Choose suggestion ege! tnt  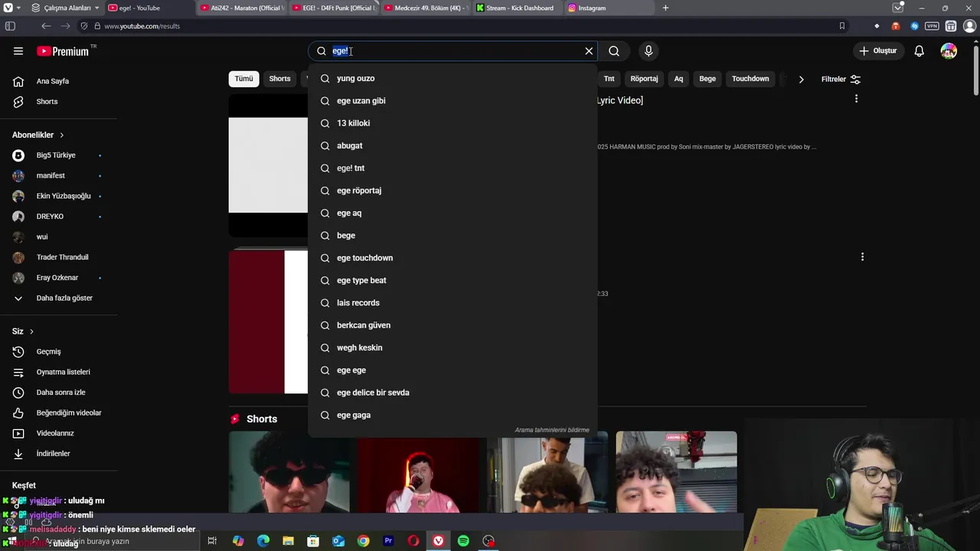pos(452,168)
